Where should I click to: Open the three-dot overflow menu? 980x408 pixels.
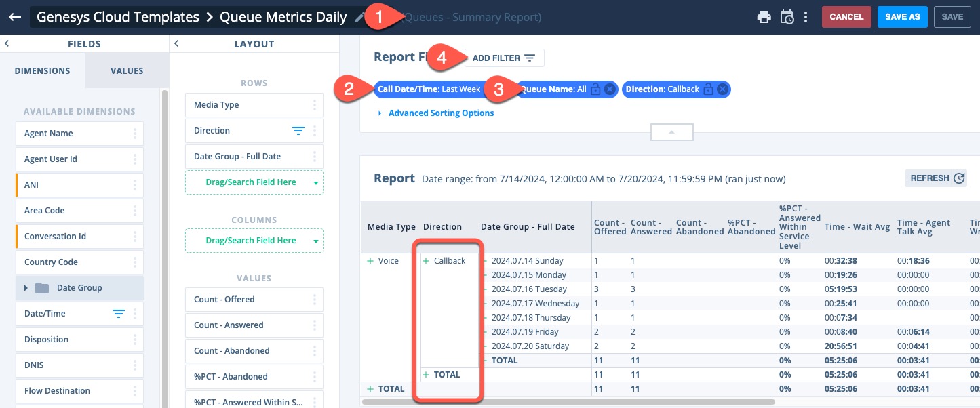(806, 17)
